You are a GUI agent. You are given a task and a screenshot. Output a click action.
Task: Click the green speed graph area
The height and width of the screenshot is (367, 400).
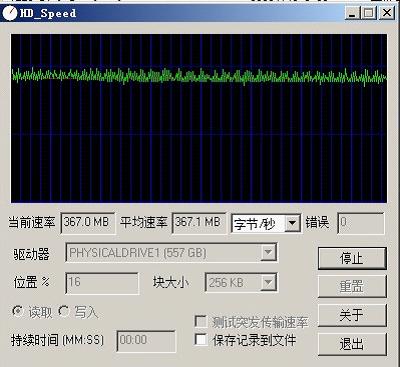(x=199, y=118)
